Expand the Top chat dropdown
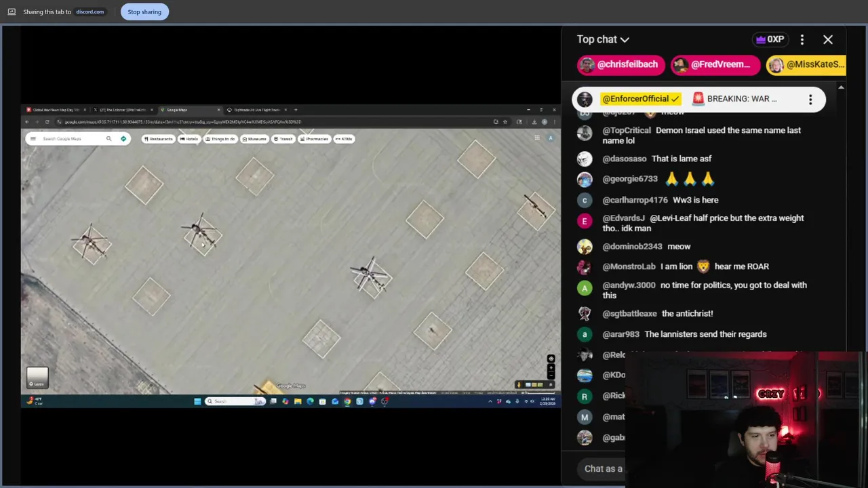 603,39
